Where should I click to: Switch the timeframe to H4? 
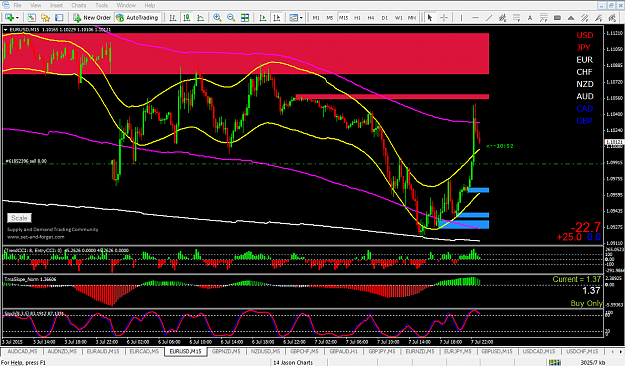pyautogui.click(x=371, y=18)
